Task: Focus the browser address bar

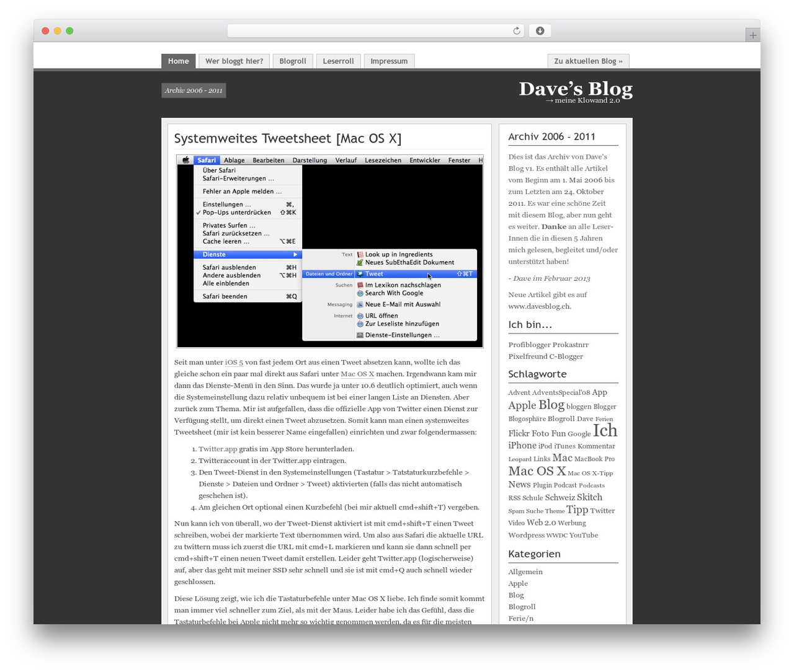Action: [x=375, y=31]
